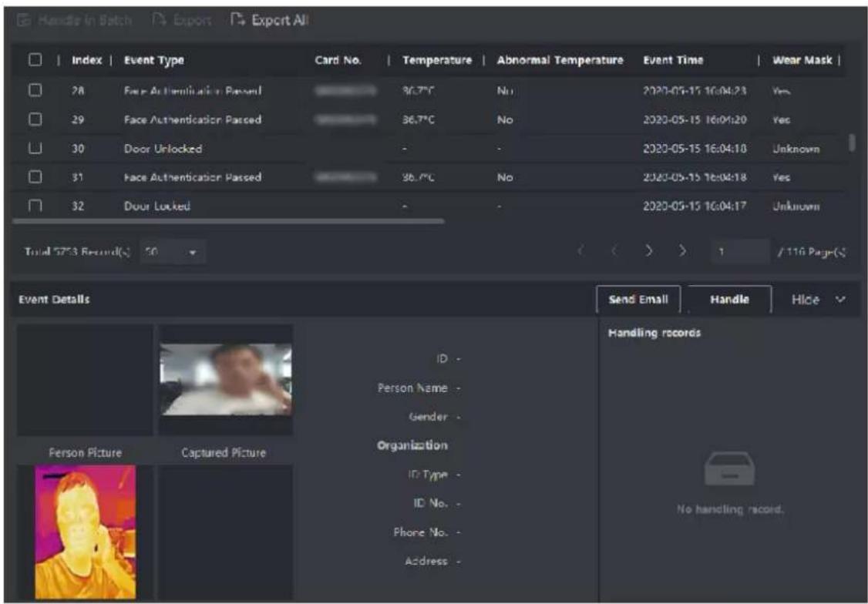Image resolution: width=868 pixels, height=604 pixels.
Task: Click the Phone No. field label
Action: tap(421, 532)
